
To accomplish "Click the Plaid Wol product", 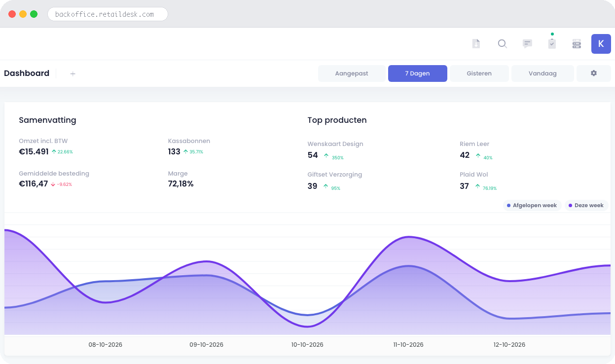I will pos(474,175).
